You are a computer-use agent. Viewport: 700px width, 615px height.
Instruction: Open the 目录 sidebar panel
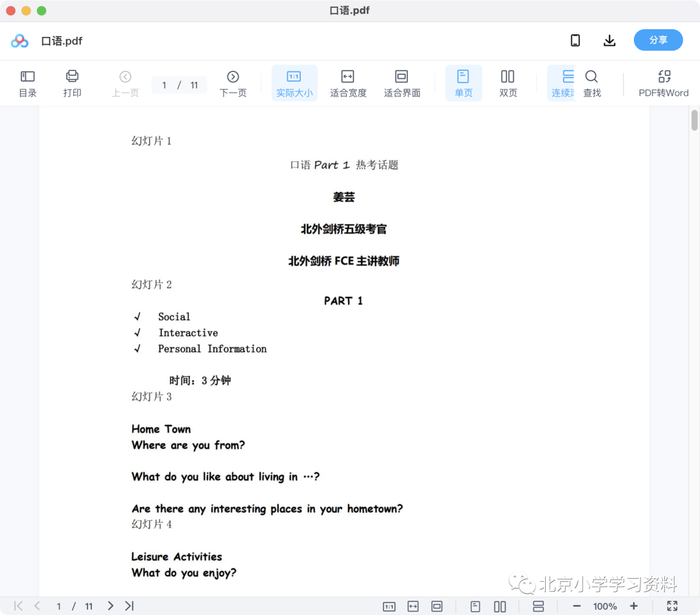click(28, 84)
